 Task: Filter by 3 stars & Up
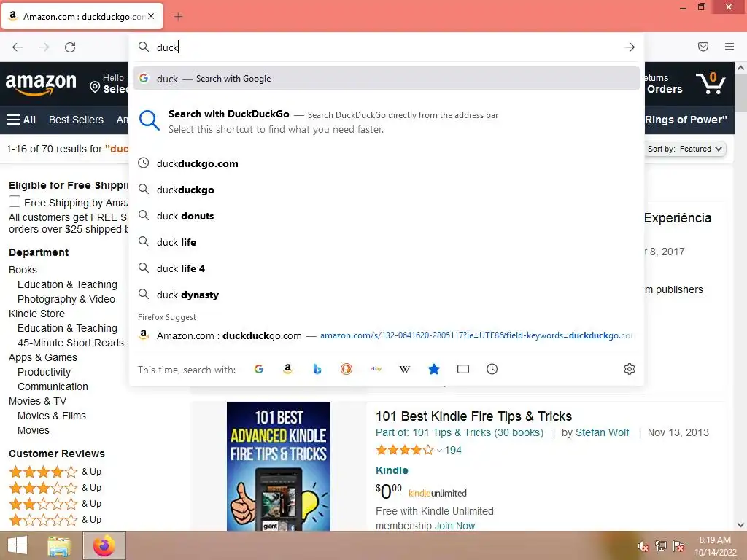[55, 488]
